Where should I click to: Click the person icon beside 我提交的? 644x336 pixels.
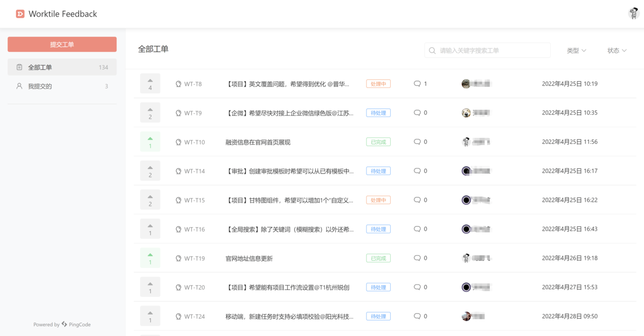tap(19, 86)
